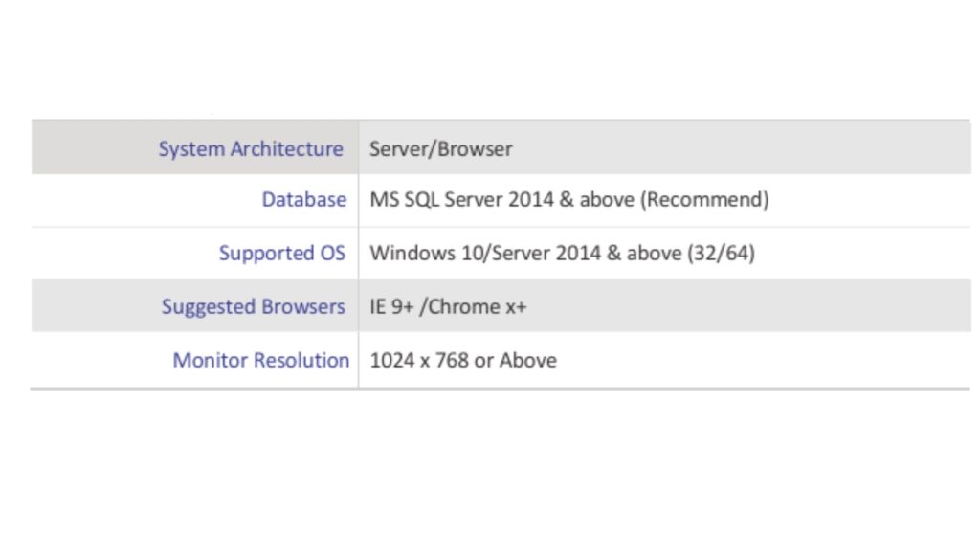Click the Suggested Browsers label
The height and width of the screenshot is (536, 980).
coord(253,307)
